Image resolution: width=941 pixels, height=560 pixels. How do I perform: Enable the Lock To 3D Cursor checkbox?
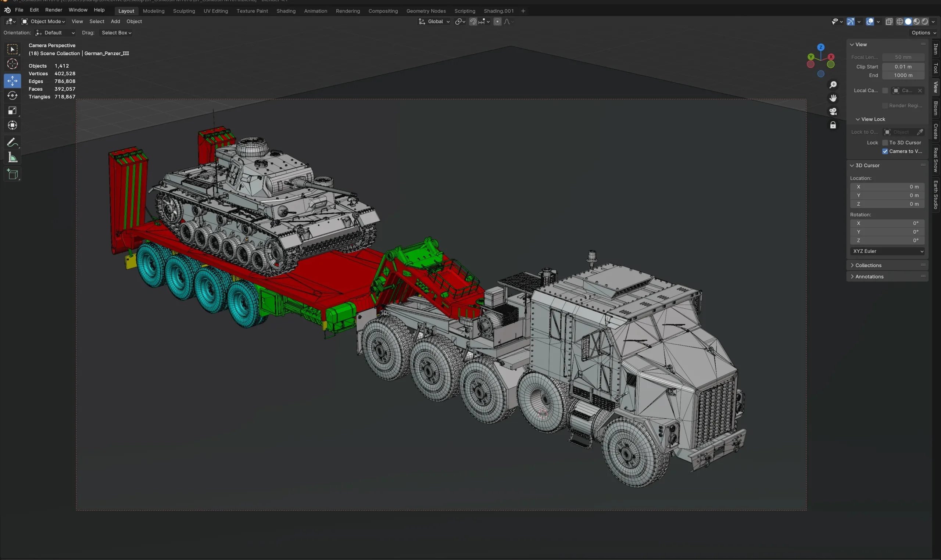tap(885, 142)
